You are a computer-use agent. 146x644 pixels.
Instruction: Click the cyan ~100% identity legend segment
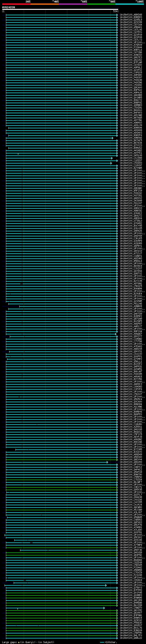point(130,4)
